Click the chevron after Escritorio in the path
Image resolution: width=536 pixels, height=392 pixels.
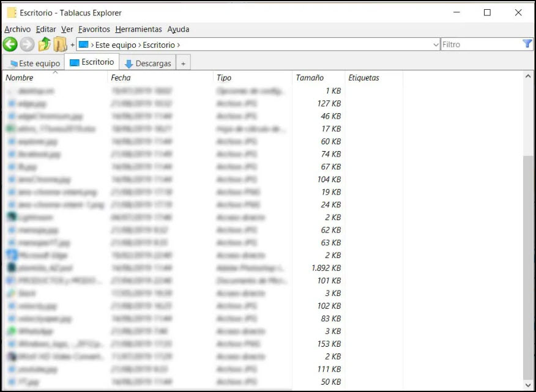pyautogui.click(x=178, y=45)
